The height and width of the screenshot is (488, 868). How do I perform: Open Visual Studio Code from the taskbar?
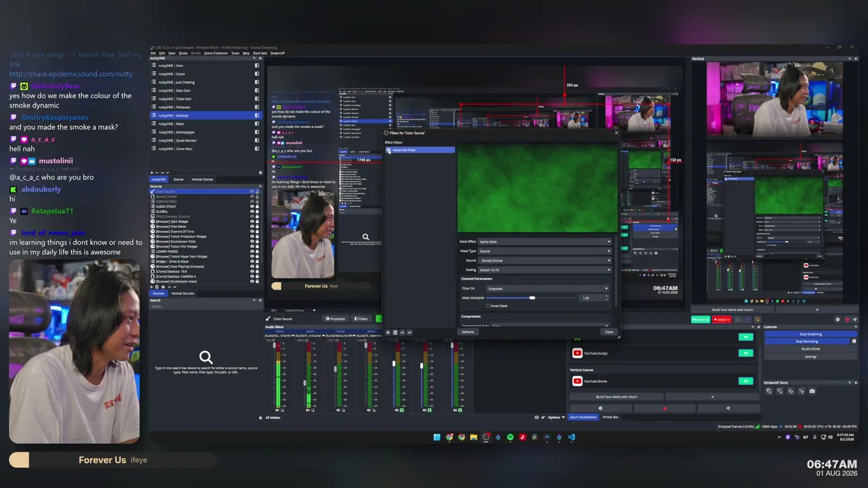(x=571, y=437)
